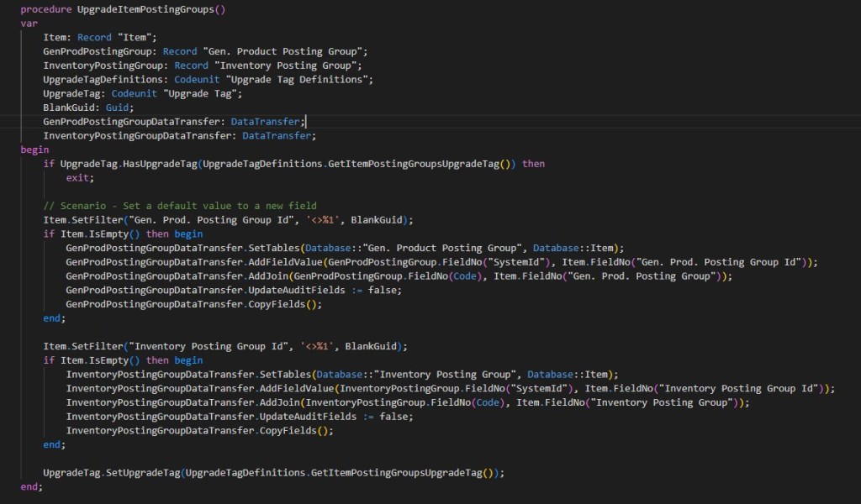The image size is (861, 504).
Task: Click the BlankGuid variable declaration
Action: point(87,108)
